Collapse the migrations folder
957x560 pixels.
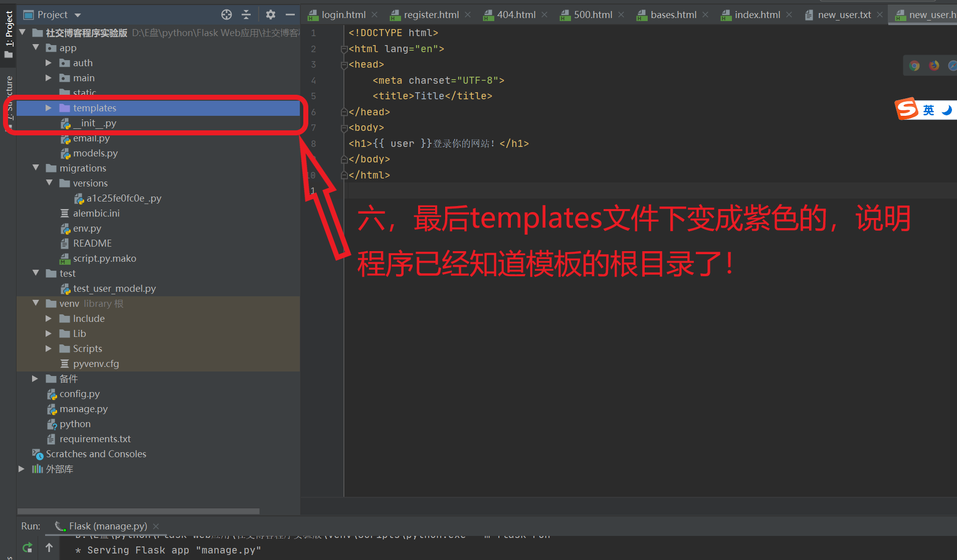coord(35,168)
